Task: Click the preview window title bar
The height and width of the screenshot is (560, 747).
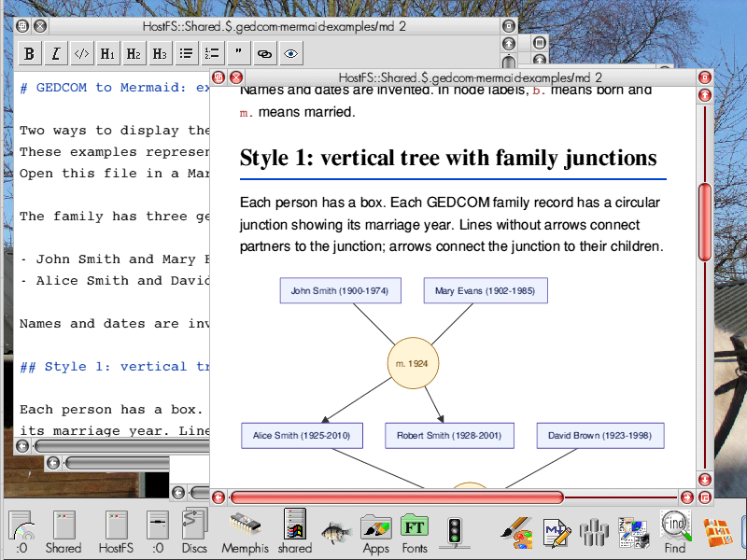Action: pos(470,77)
